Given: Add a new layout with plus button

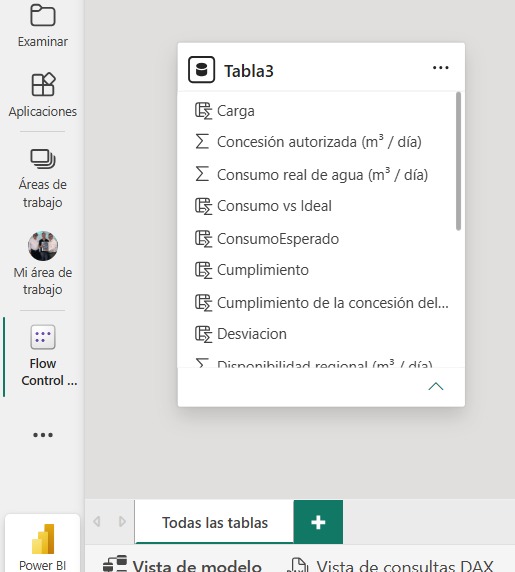Looking at the screenshot, I should click(318, 522).
